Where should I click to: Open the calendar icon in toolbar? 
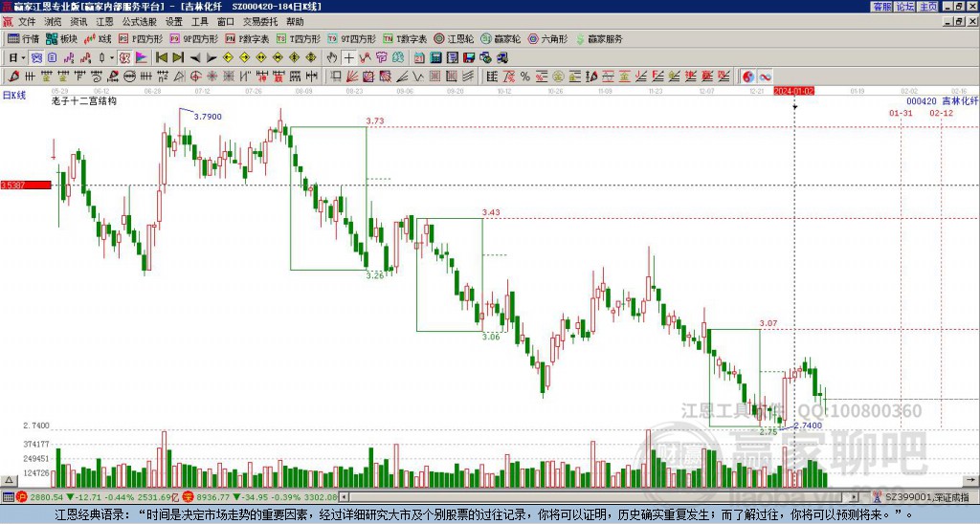coord(419,57)
